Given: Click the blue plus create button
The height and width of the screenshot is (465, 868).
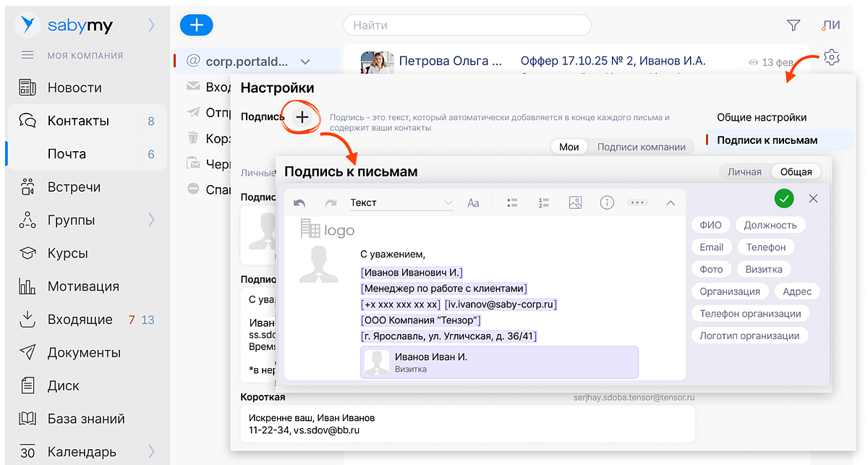Looking at the screenshot, I should coord(196,25).
